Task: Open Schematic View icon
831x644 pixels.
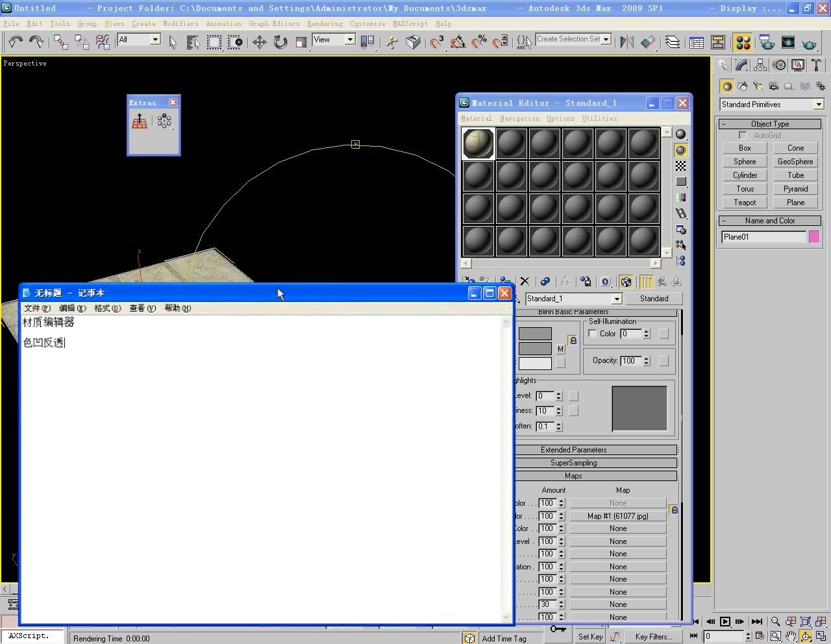Action: pos(718,42)
